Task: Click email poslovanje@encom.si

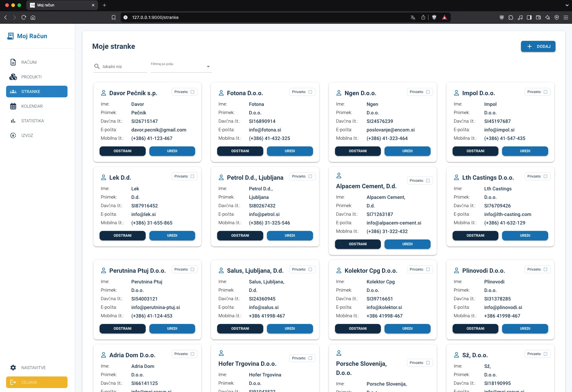Action: tap(391, 130)
